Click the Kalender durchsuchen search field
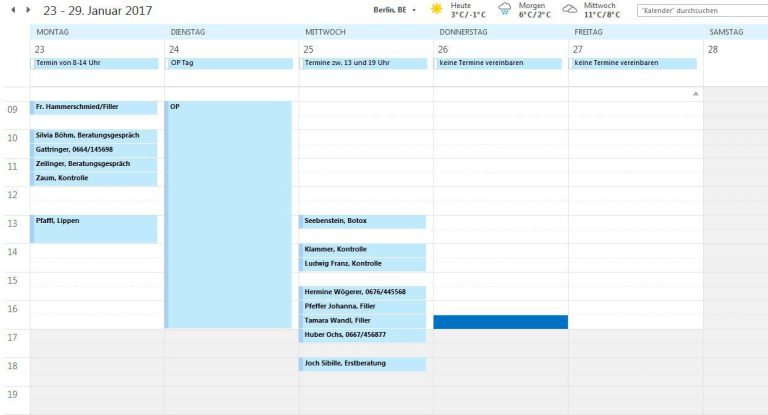This screenshot has width=768, height=415. [x=700, y=11]
